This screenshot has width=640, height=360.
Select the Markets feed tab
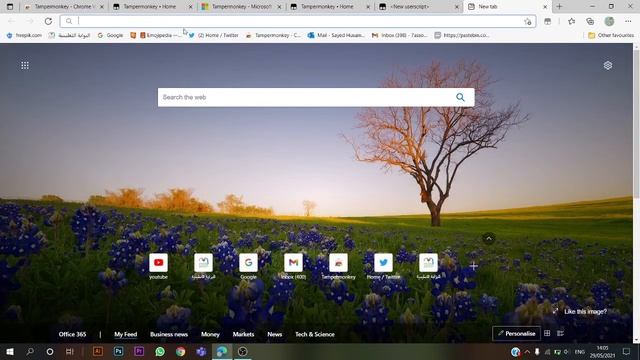243,334
